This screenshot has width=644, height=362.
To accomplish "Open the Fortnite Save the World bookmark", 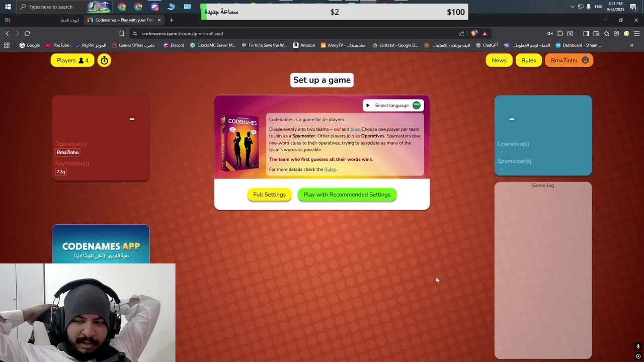I will point(264,45).
